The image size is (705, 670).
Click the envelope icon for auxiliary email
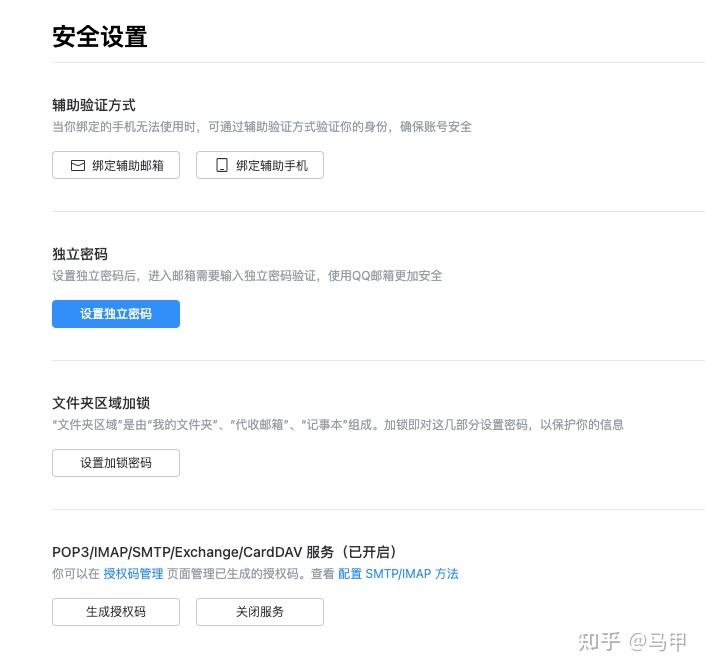pos(78,165)
